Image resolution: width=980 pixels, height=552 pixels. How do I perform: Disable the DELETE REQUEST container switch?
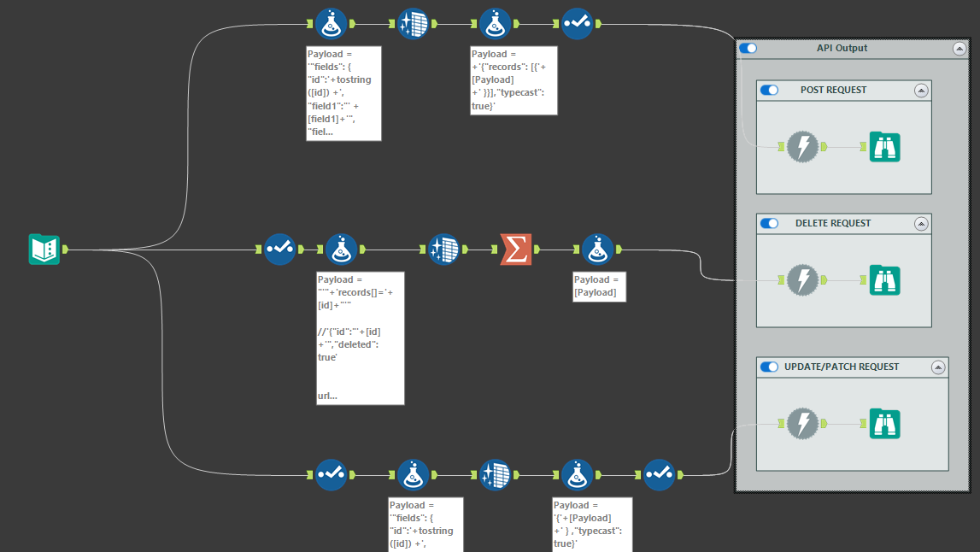point(769,223)
